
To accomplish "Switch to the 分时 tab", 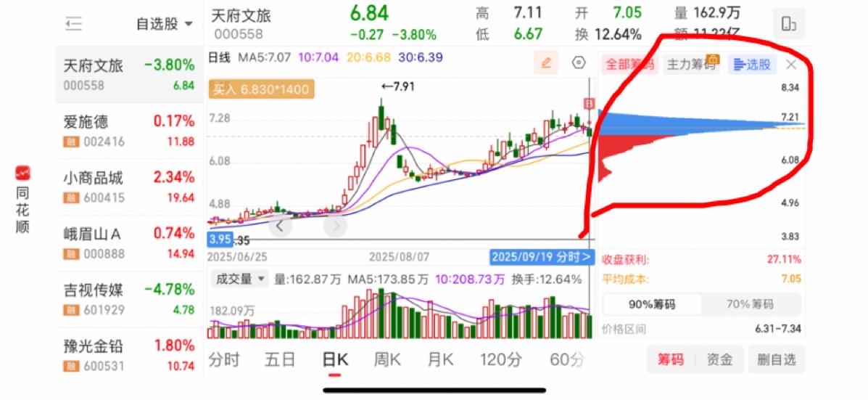I will click(x=224, y=359).
